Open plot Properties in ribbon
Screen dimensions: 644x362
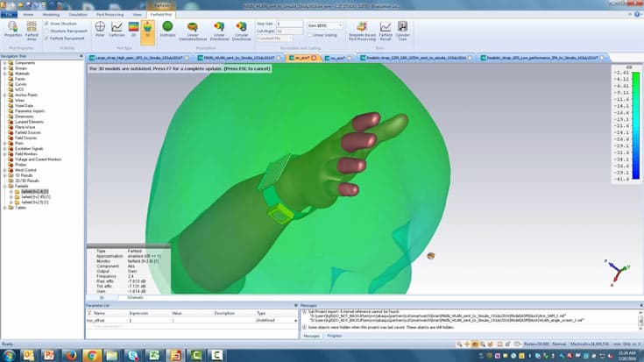click(x=13, y=29)
